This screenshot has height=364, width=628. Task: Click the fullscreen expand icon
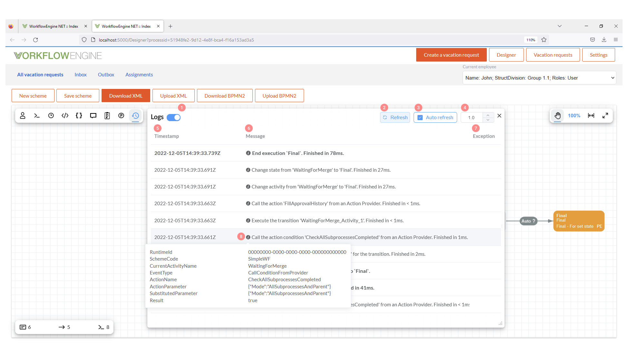[x=605, y=116]
